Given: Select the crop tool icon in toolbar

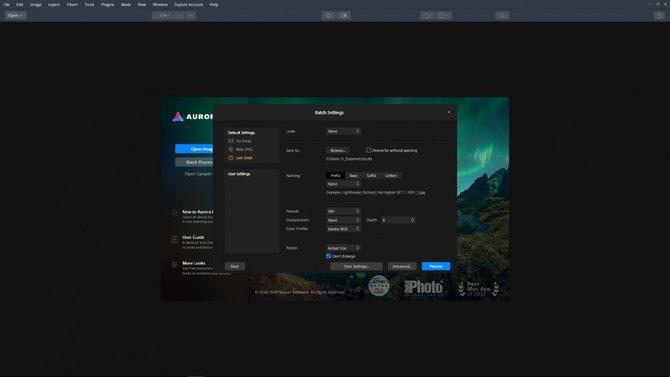Looking at the screenshot, I should point(502,15).
